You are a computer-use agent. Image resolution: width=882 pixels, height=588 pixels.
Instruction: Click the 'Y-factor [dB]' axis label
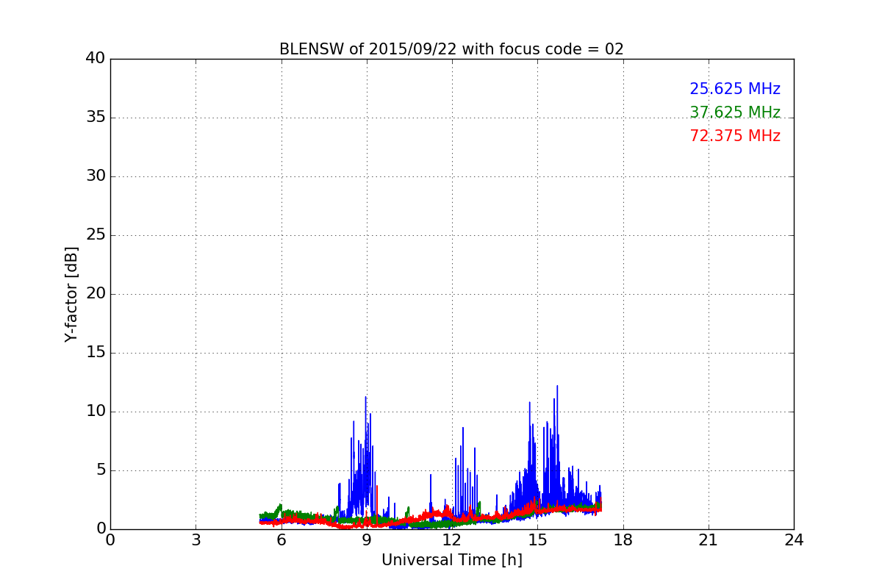[71, 294]
